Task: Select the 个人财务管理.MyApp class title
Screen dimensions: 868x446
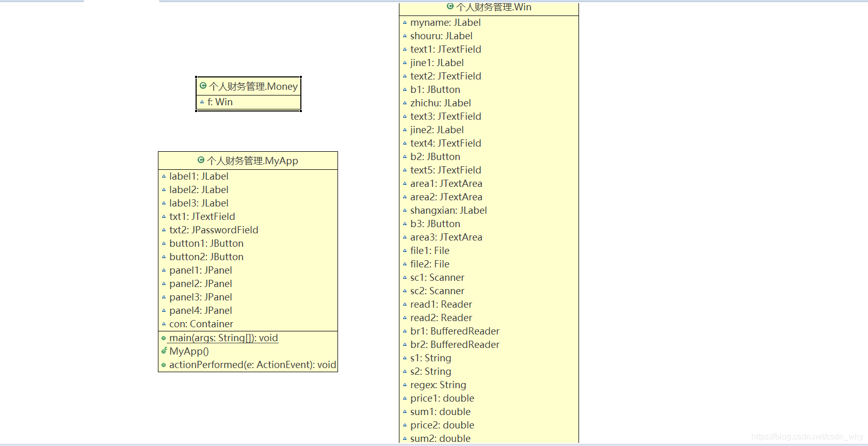Action: pyautogui.click(x=252, y=161)
